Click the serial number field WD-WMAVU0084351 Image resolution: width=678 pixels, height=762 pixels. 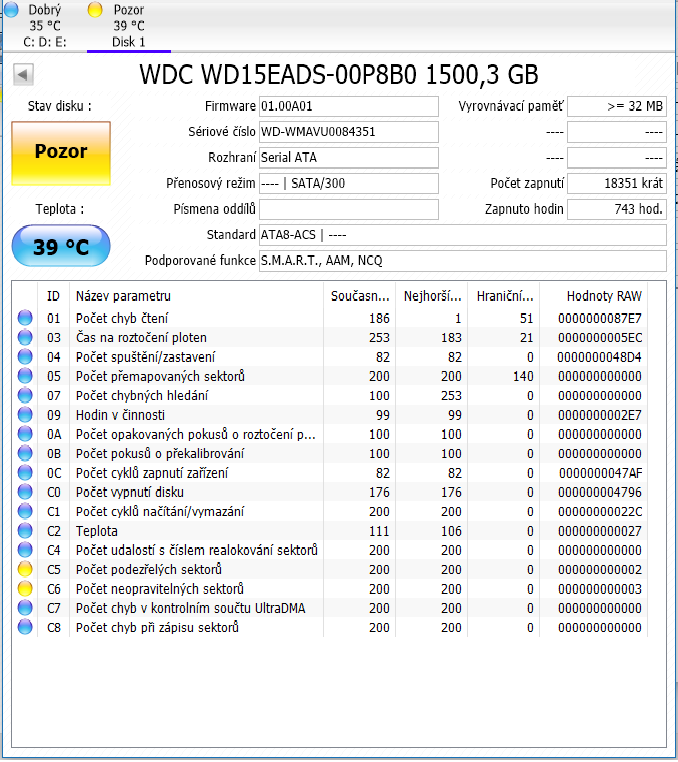[x=348, y=132]
